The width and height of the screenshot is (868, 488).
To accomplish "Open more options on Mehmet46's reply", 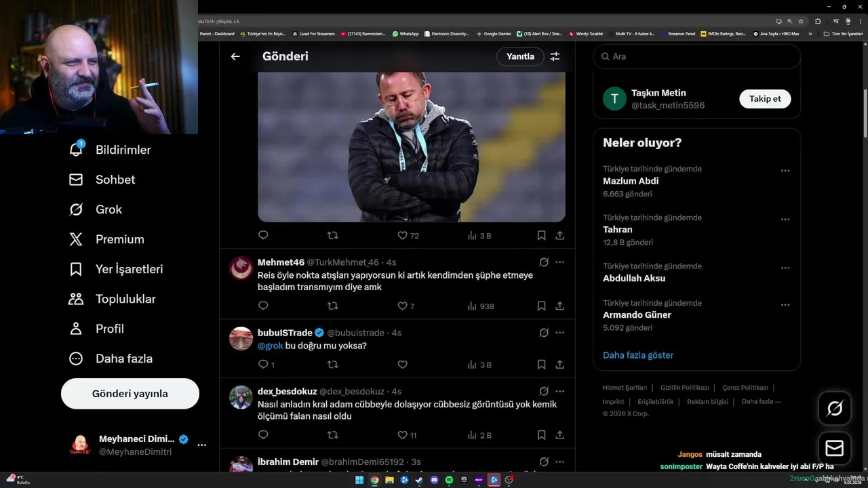I will tap(560, 262).
